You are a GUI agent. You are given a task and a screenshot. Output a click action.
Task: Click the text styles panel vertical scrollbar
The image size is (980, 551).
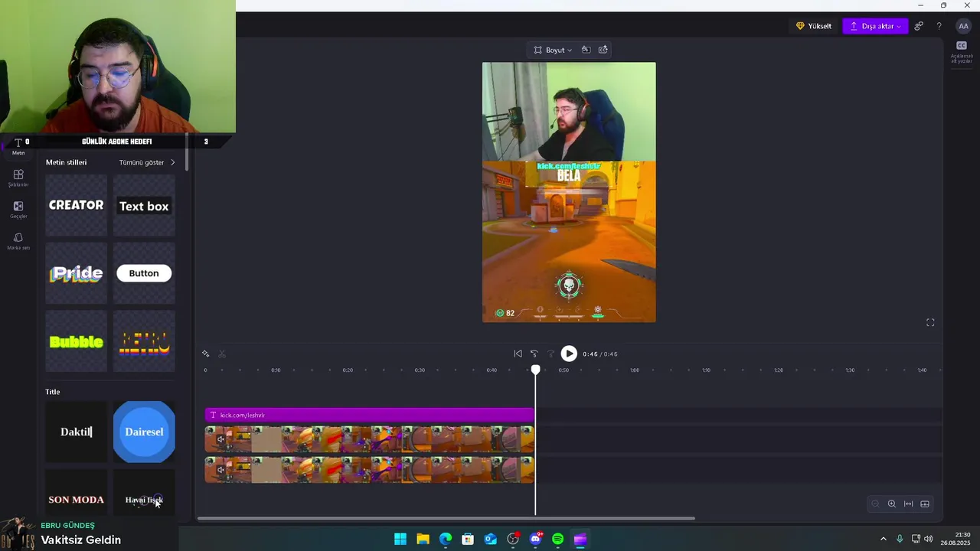pos(186,152)
